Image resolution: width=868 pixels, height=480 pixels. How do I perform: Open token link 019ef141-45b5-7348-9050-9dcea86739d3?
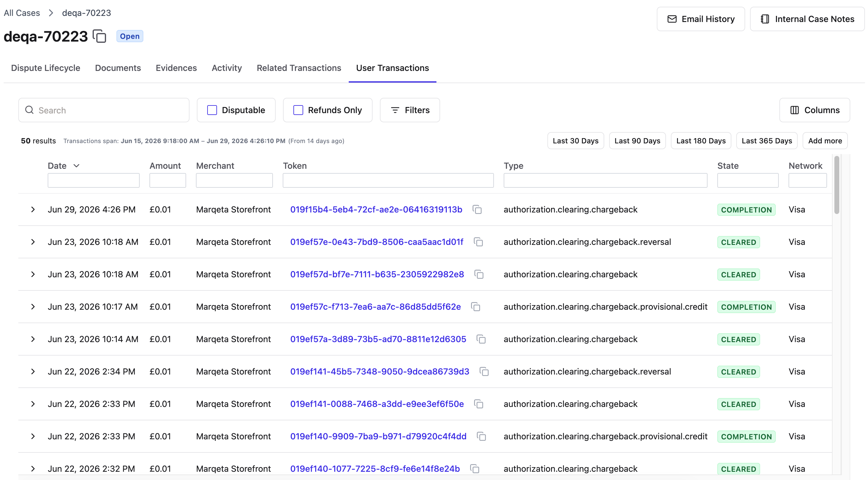(x=380, y=371)
